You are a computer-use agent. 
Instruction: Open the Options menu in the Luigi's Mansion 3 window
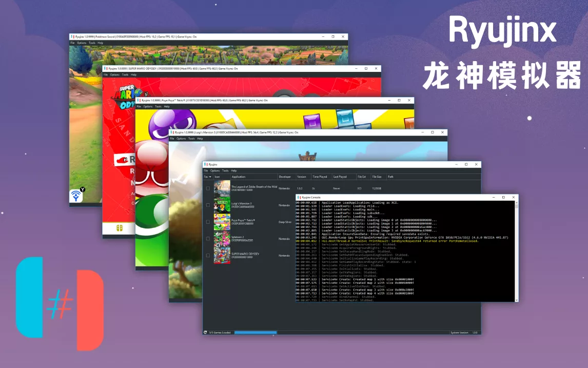tap(181, 139)
